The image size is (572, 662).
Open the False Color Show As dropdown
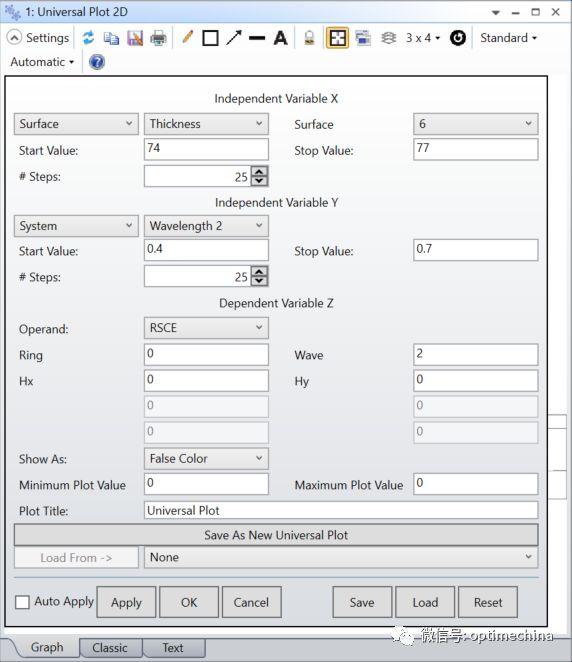(x=206, y=459)
